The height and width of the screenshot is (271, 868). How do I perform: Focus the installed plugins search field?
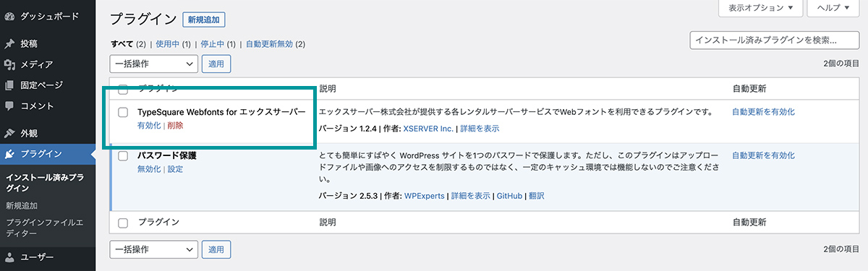pos(775,40)
